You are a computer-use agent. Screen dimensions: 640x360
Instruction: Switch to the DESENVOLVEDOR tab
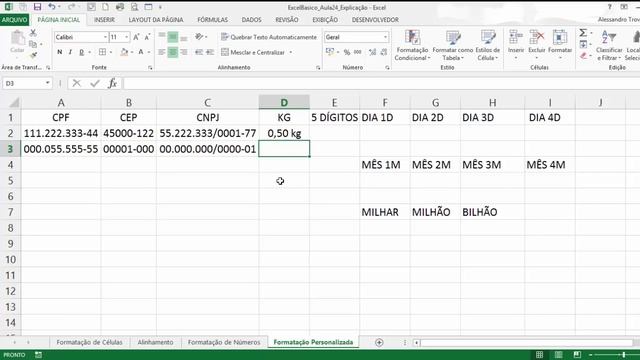[x=375, y=20]
